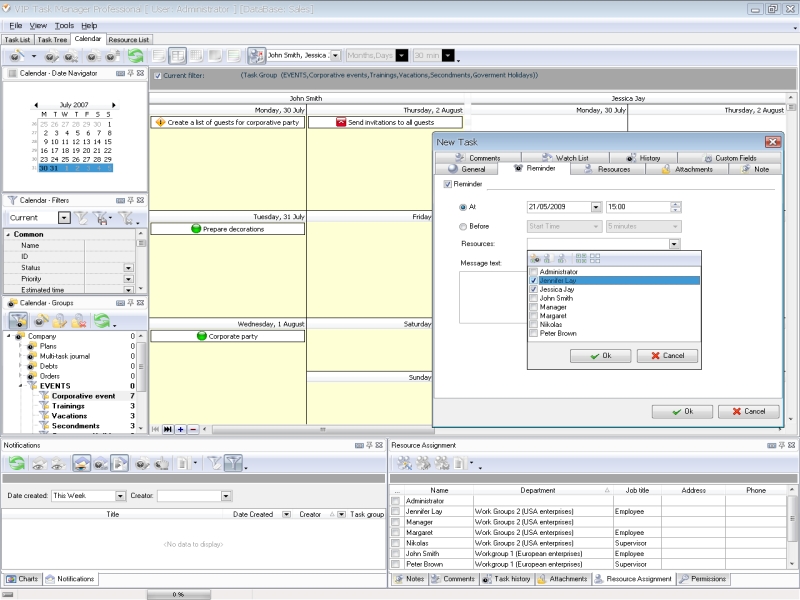
Task: Open the Tools menu
Action: point(64,26)
